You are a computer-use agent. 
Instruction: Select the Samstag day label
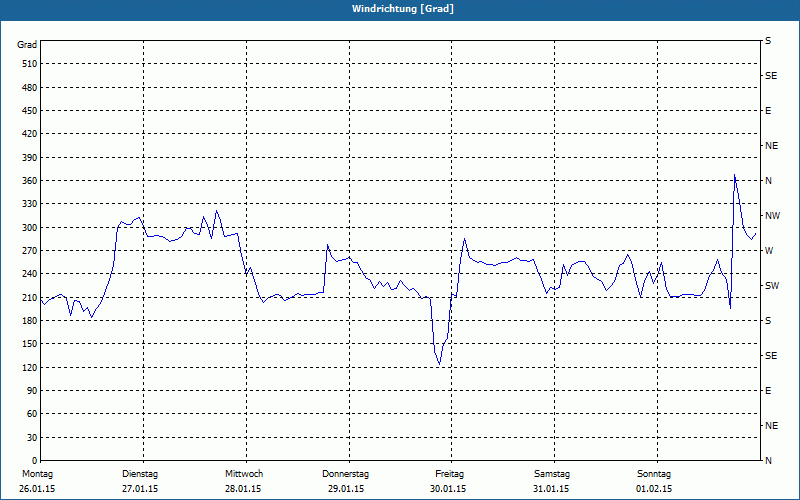552,474
